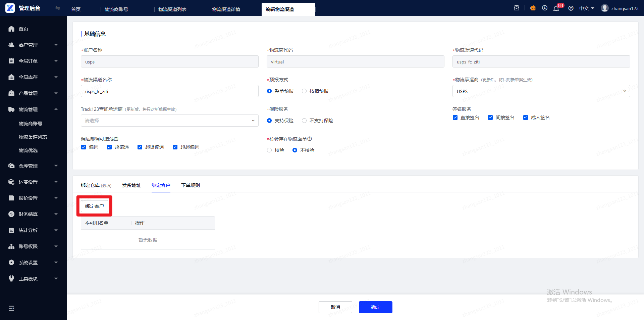644x320 pixels.
Task: Click the swap arrows icon beside 管理后台
Action: [58, 8]
